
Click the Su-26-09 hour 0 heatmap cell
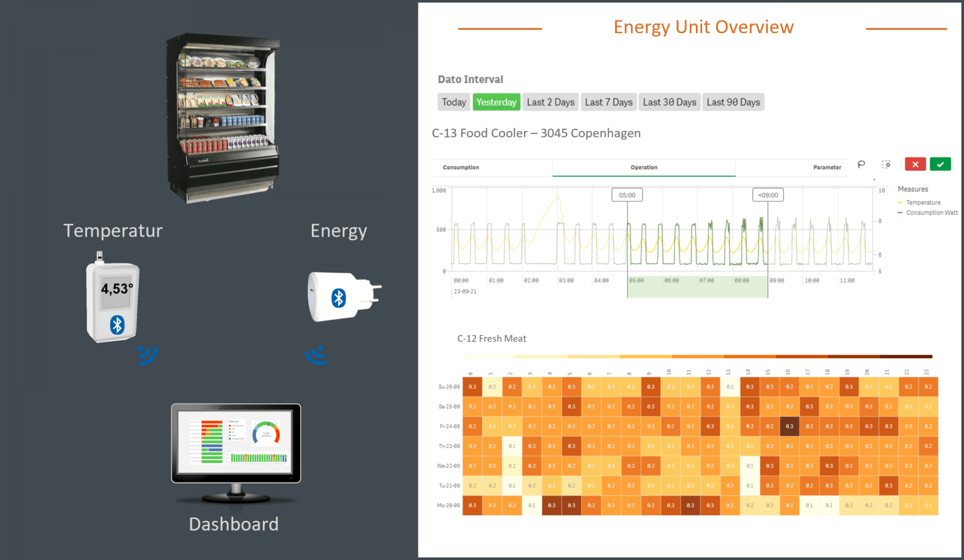(x=472, y=387)
